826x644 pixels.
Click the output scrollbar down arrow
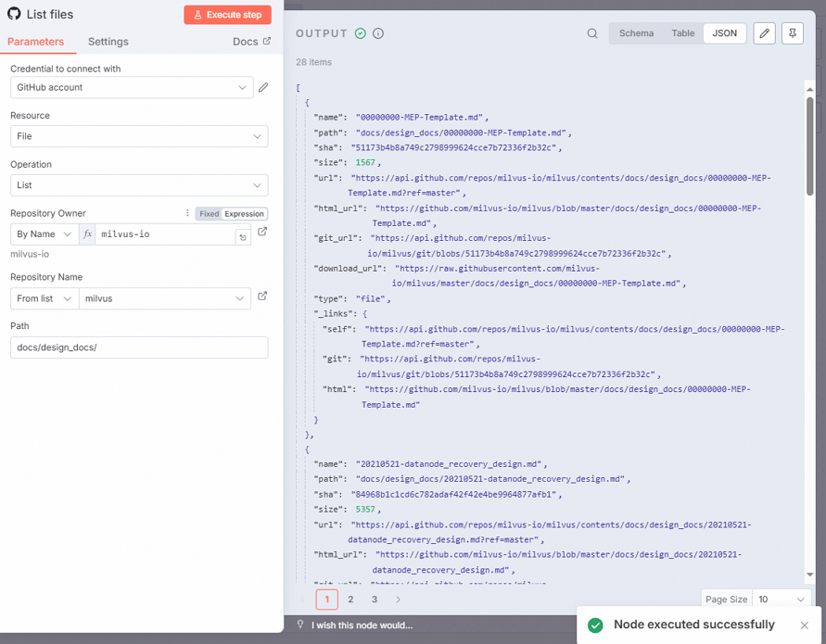[809, 575]
